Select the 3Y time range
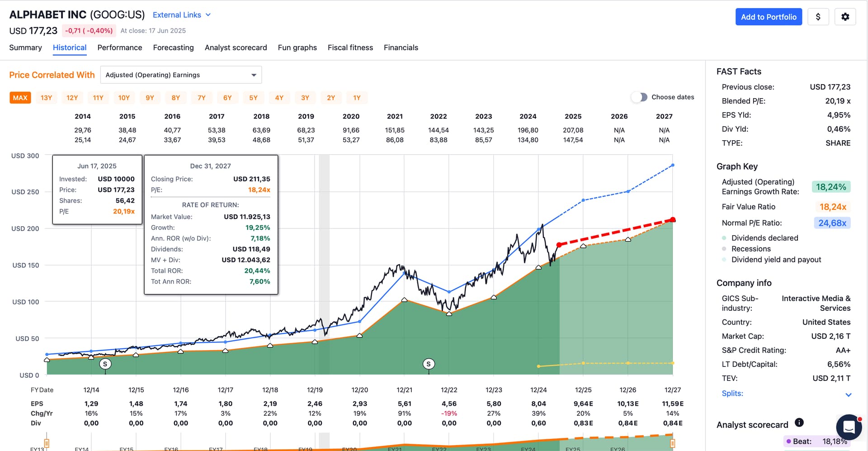 (305, 98)
